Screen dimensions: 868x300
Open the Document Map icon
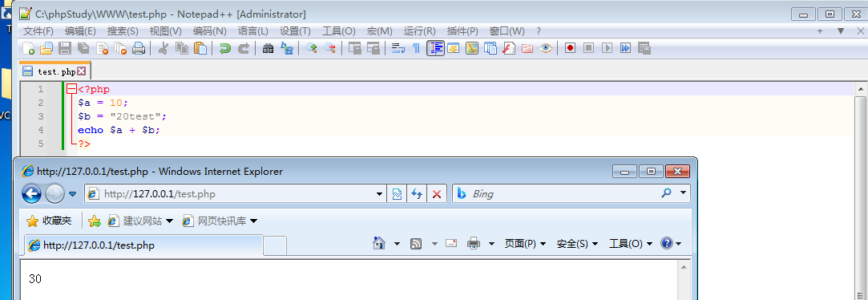(x=471, y=48)
